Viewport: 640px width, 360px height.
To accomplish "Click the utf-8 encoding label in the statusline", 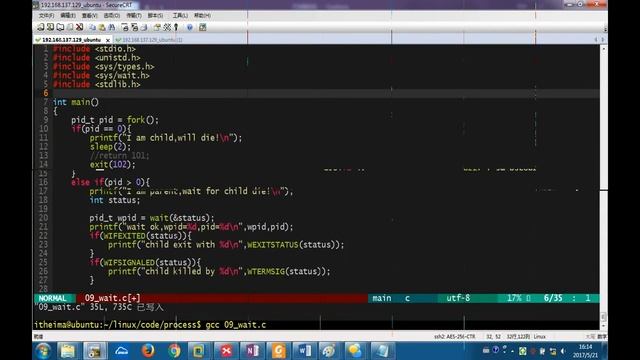I will click(x=458, y=298).
